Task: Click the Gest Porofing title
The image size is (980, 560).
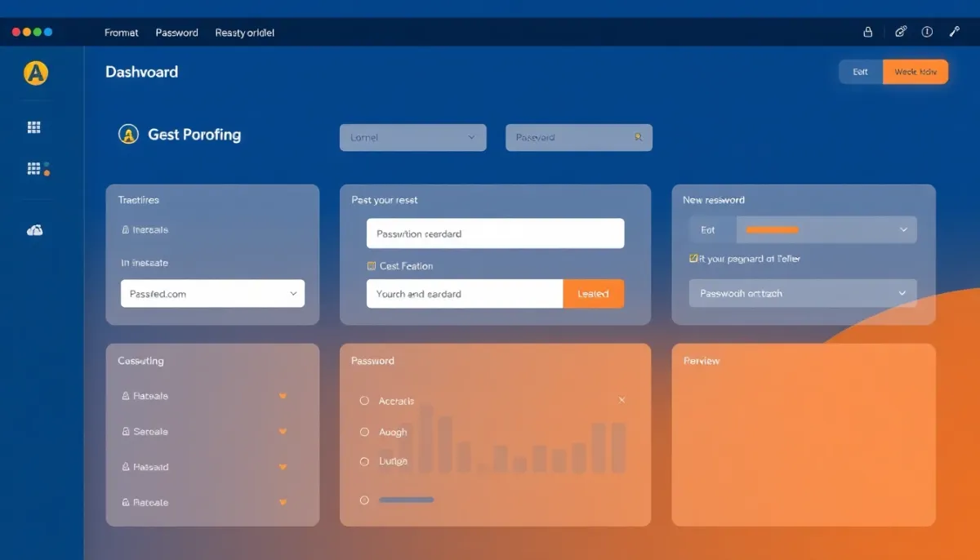Action: pyautogui.click(x=194, y=135)
